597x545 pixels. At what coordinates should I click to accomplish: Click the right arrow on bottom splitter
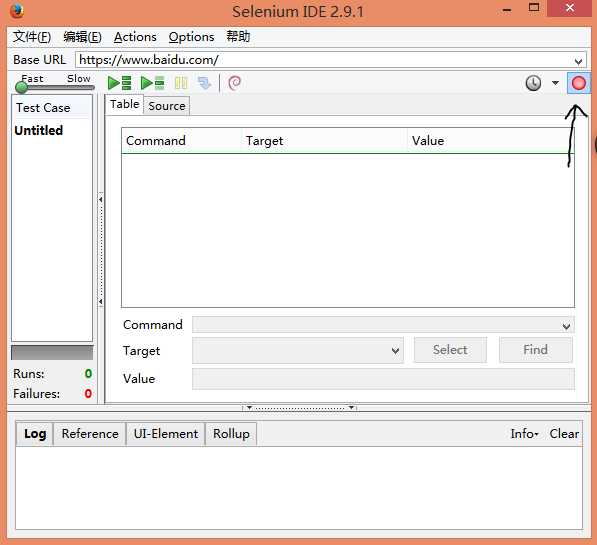click(351, 408)
